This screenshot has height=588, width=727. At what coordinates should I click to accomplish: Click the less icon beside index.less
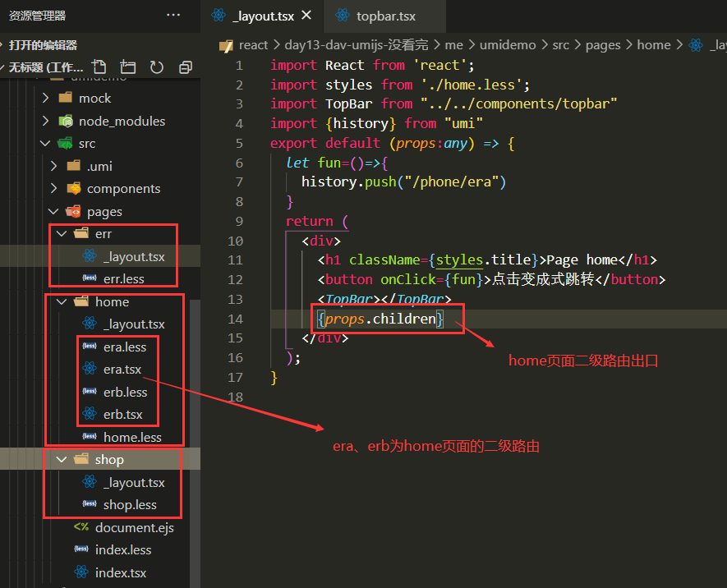point(81,549)
